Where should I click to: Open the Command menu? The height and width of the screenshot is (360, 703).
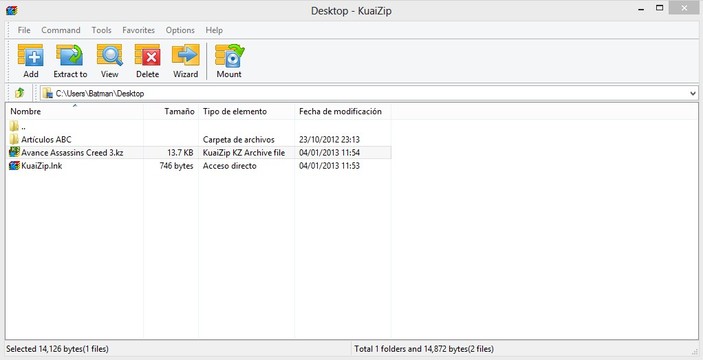coord(61,30)
